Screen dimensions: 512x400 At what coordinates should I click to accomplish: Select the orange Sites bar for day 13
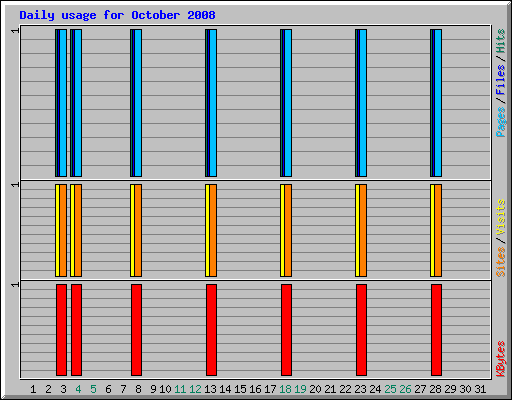point(213,230)
